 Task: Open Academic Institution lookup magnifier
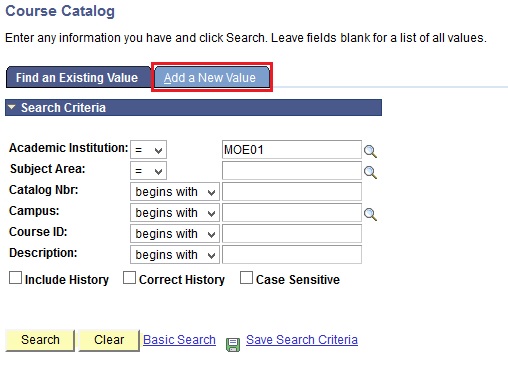pyautogui.click(x=370, y=151)
